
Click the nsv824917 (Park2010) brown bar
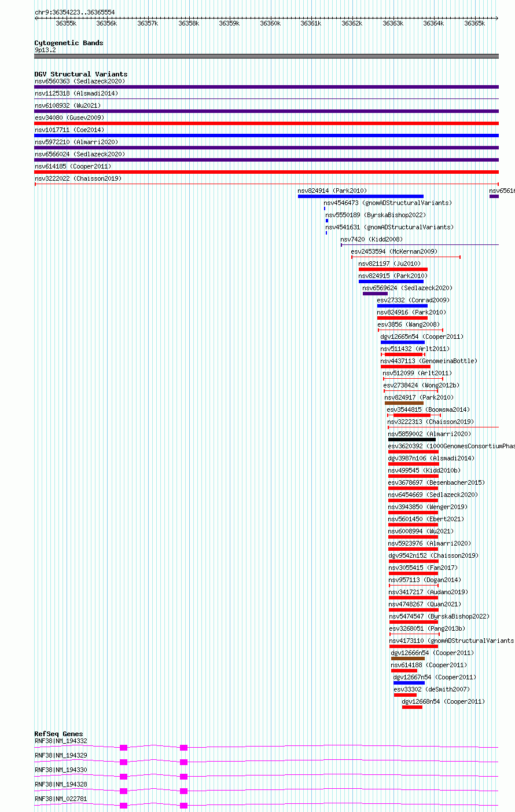click(404, 403)
